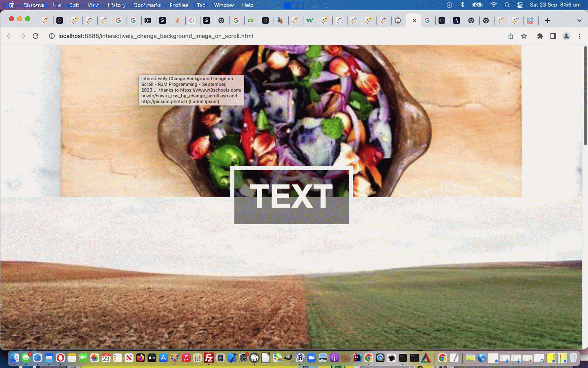588x368 pixels.
Task: Switch to the BritBox tab
Action: (530, 20)
